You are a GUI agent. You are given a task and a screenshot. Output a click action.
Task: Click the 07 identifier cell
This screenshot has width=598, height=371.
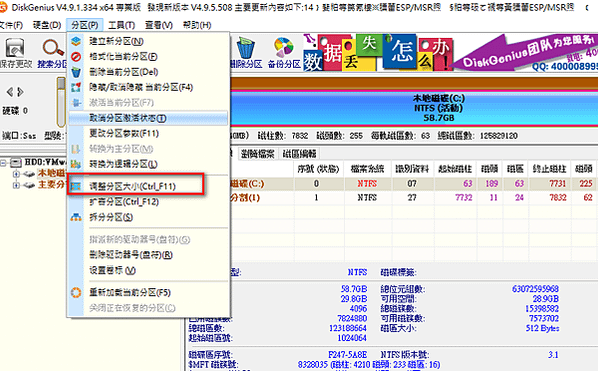pyautogui.click(x=412, y=184)
